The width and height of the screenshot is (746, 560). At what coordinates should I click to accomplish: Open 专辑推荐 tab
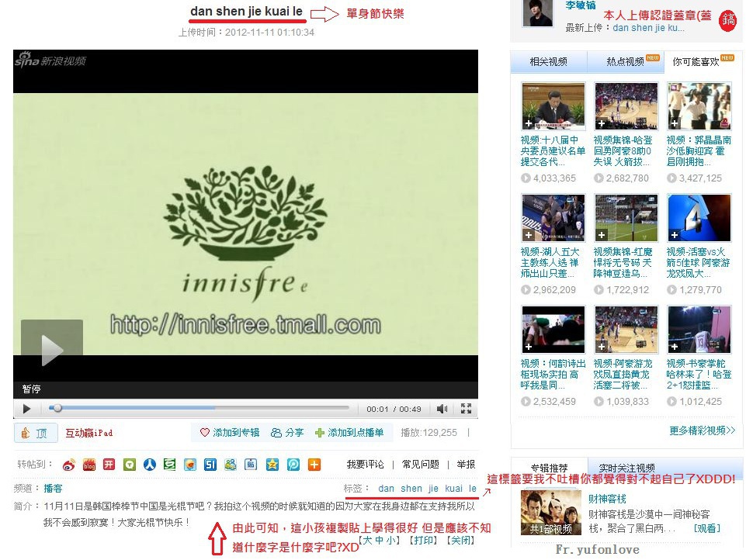click(x=549, y=468)
